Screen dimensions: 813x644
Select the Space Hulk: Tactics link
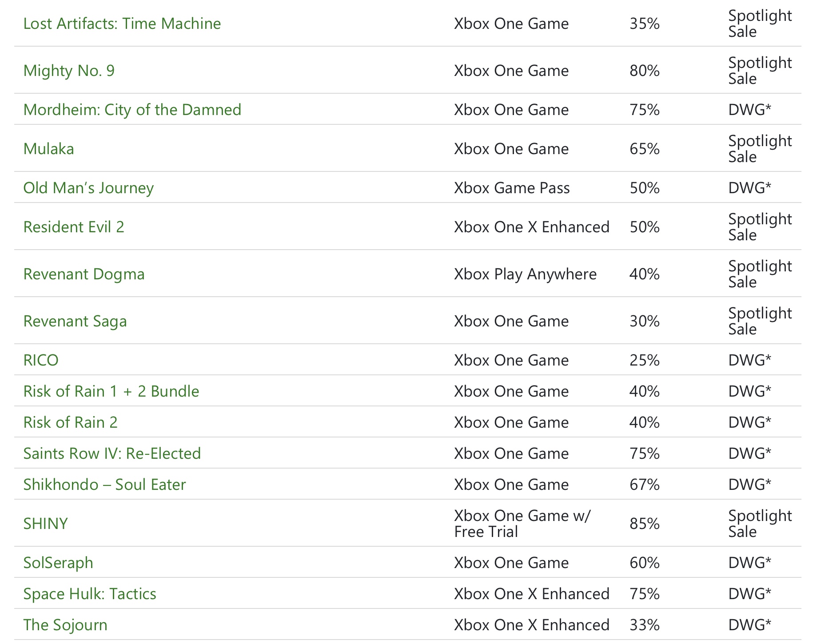(90, 594)
